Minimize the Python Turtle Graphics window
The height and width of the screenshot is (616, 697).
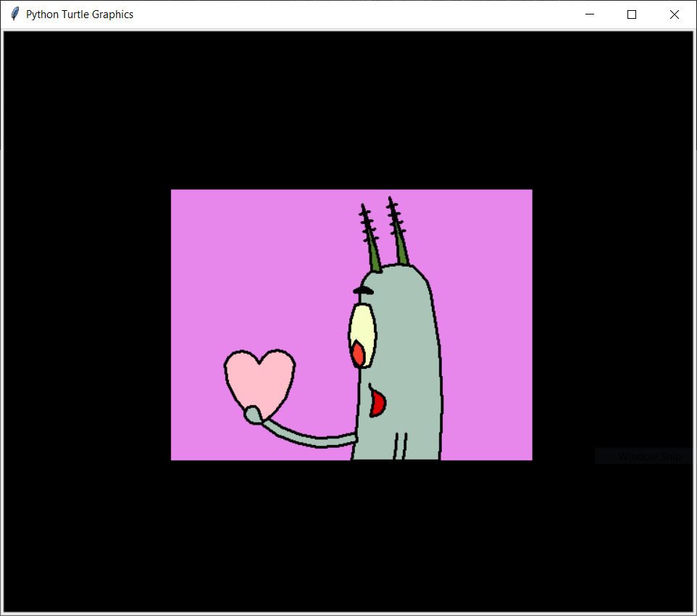[590, 14]
